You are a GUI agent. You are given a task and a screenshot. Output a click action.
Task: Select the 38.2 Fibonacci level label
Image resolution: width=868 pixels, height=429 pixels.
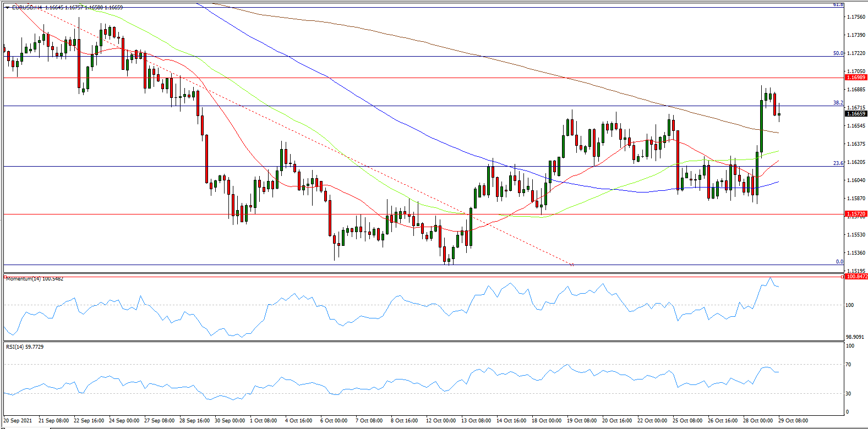838,103
